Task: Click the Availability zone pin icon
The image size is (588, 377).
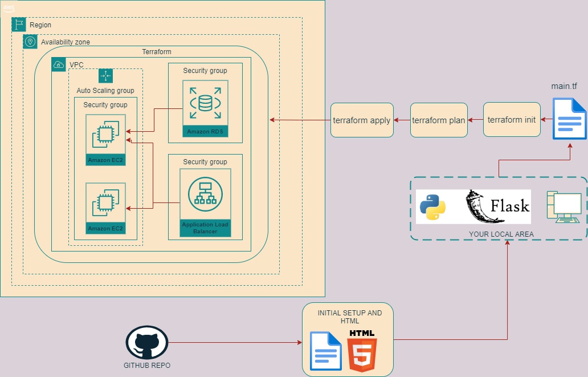Action: pos(30,42)
